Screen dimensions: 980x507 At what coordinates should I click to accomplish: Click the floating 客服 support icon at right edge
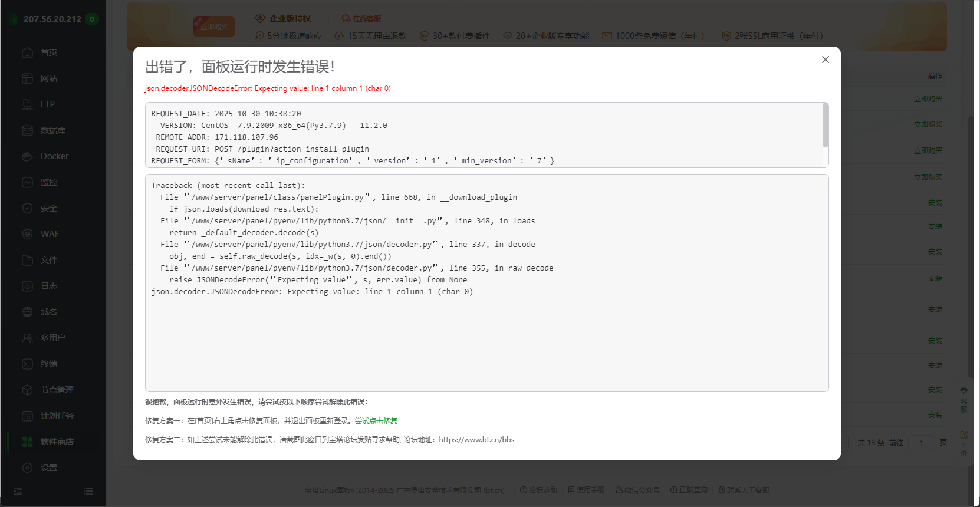(963, 399)
